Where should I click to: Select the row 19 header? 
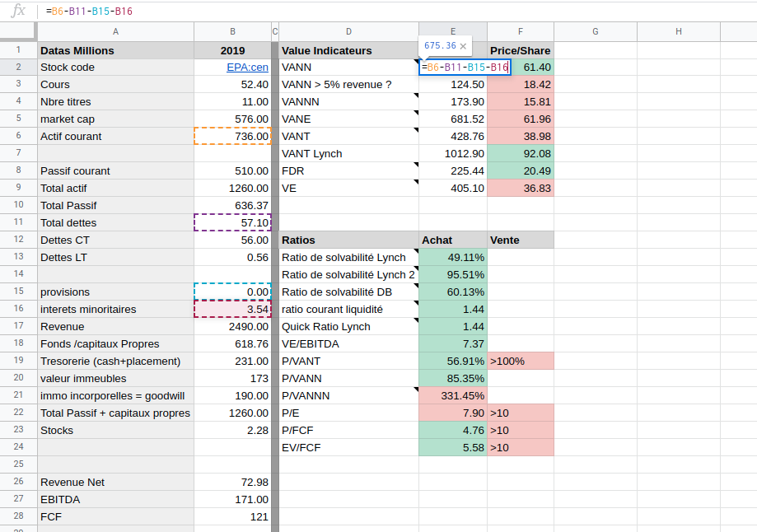[18, 361]
